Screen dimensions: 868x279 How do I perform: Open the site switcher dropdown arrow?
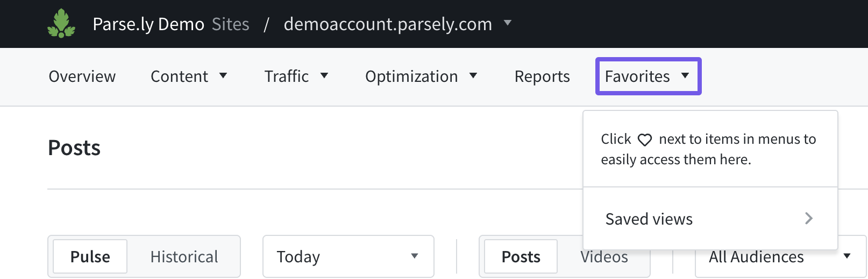(x=508, y=23)
